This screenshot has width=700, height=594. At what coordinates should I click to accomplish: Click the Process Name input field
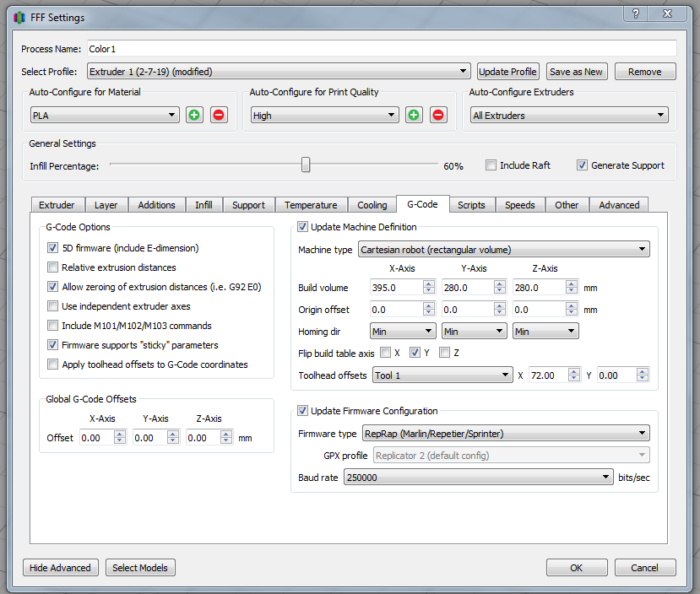pyautogui.click(x=382, y=49)
